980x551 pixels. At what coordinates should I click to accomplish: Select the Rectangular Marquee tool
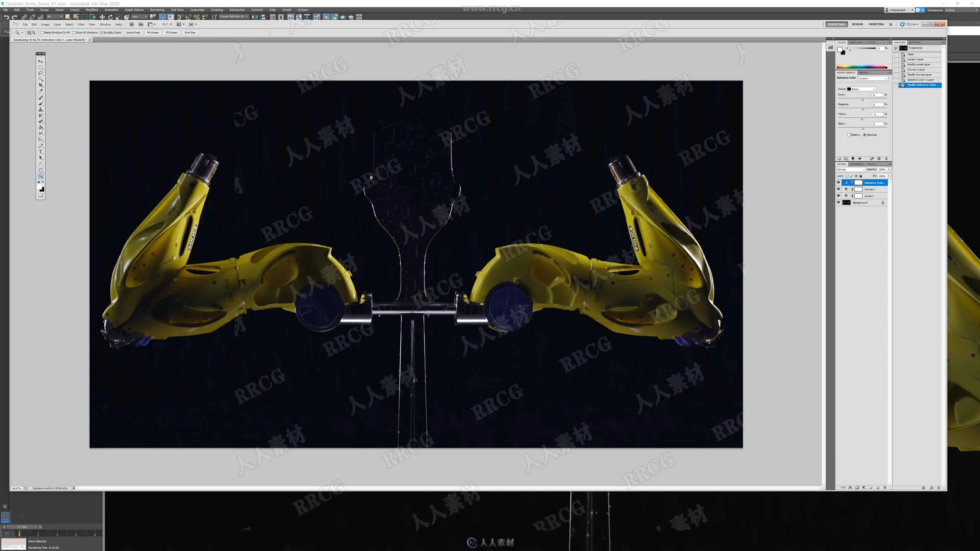[x=41, y=67]
